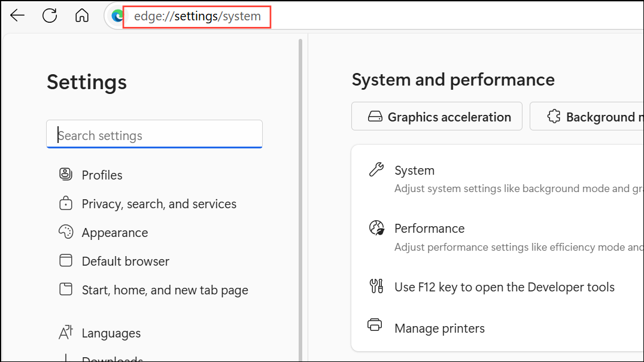Click the System wrench icon
Viewport: 644px width, 362px height.
376,171
